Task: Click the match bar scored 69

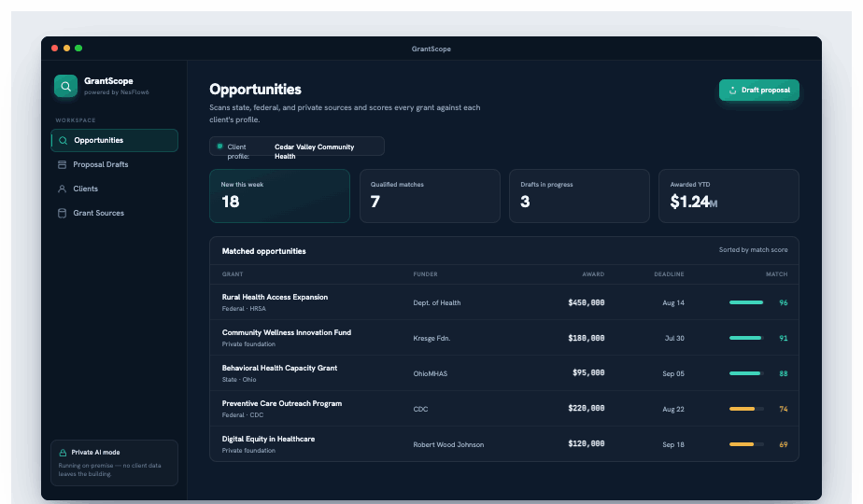Action: point(746,444)
